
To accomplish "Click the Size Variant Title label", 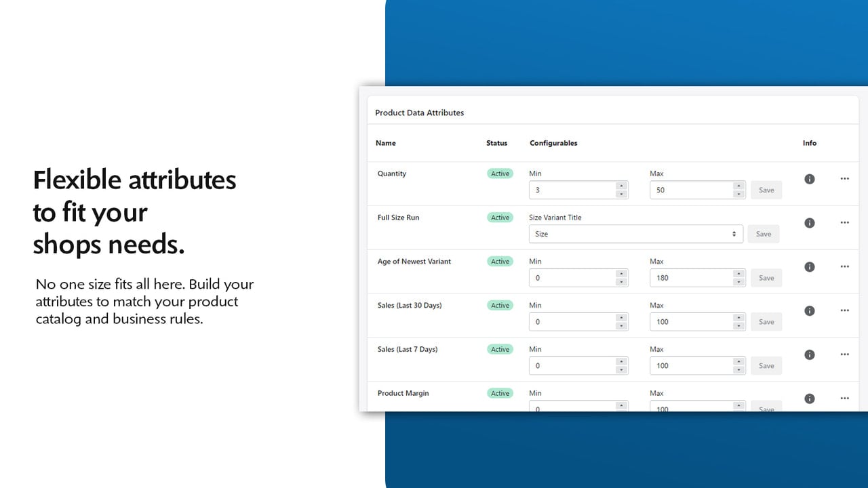I will pyautogui.click(x=555, y=218).
